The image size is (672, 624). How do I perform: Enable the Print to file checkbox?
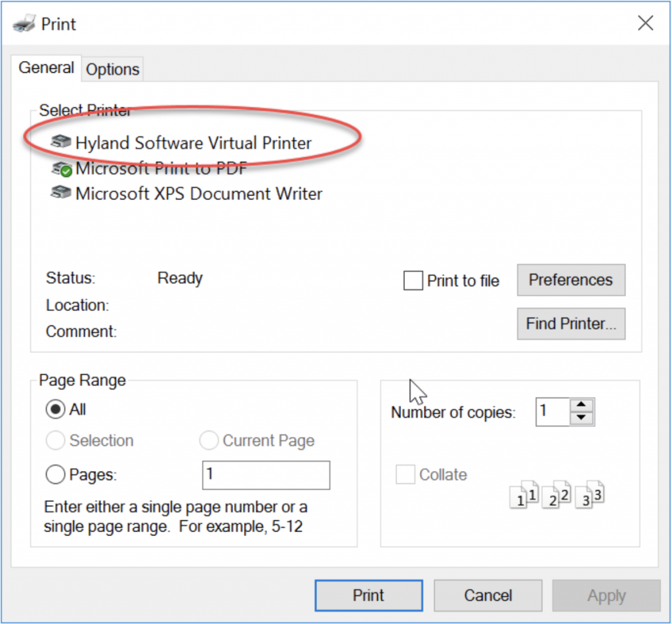[413, 281]
